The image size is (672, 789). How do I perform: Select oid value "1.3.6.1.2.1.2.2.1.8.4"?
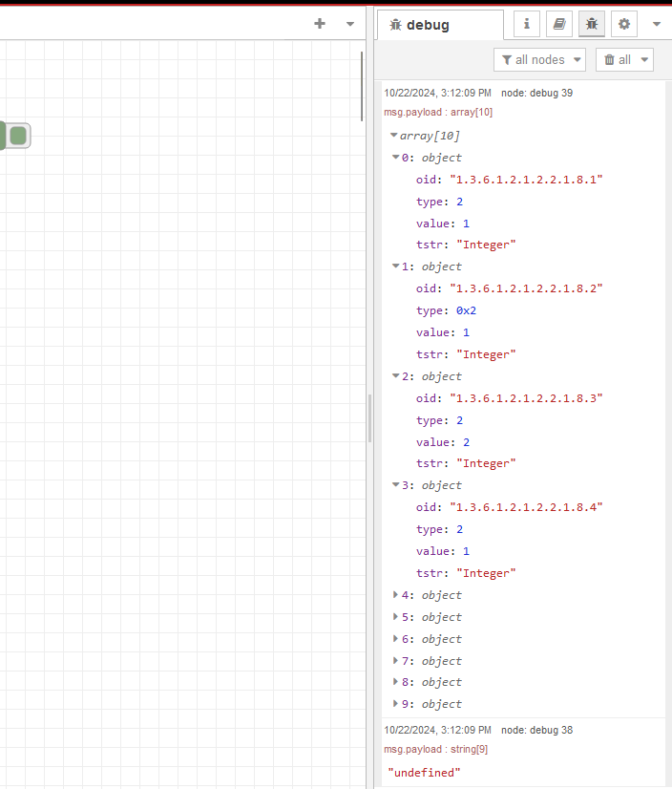(526, 507)
